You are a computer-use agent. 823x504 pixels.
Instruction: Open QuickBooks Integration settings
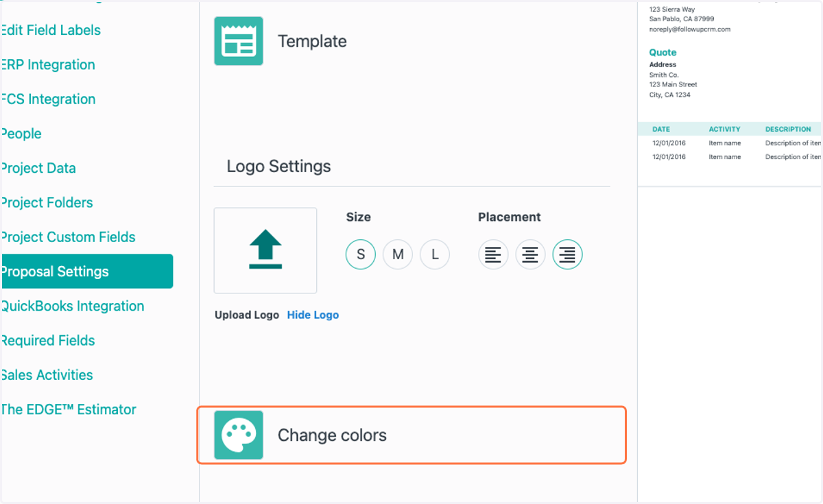[x=72, y=306]
